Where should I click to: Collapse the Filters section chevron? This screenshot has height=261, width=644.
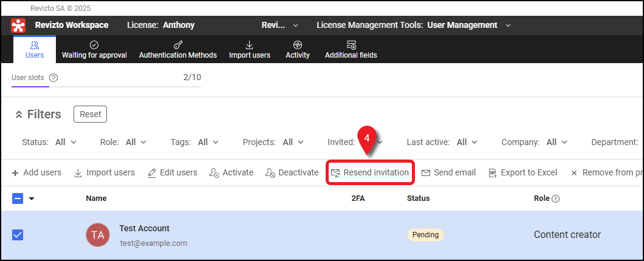coord(18,115)
